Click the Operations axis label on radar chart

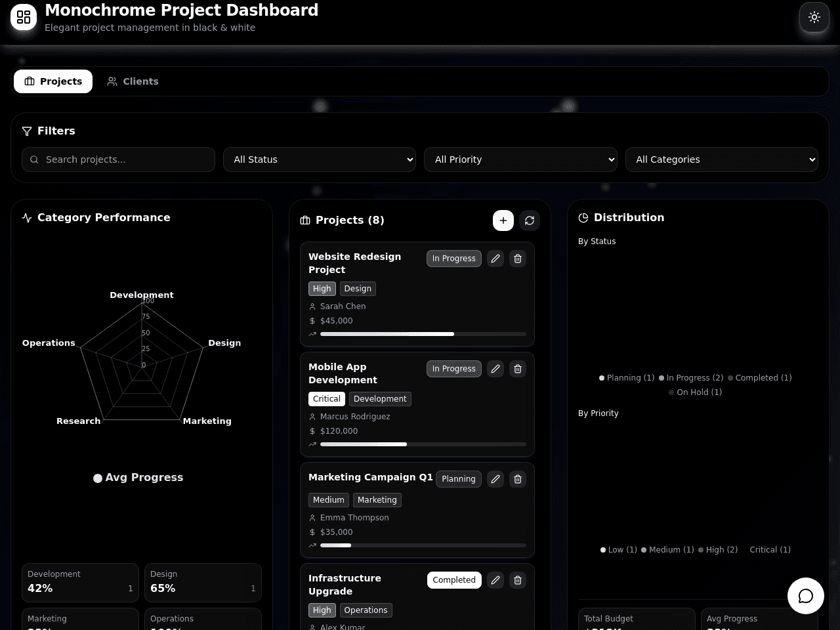(49, 343)
